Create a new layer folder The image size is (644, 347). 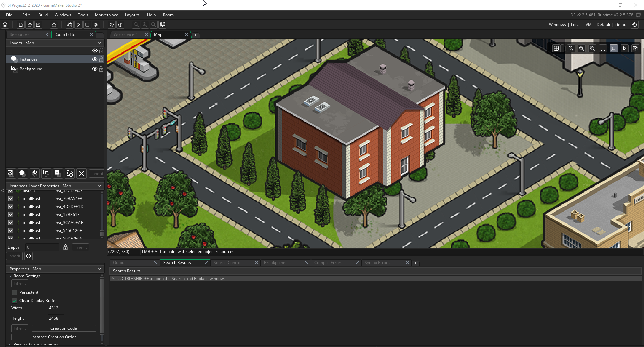(x=70, y=173)
